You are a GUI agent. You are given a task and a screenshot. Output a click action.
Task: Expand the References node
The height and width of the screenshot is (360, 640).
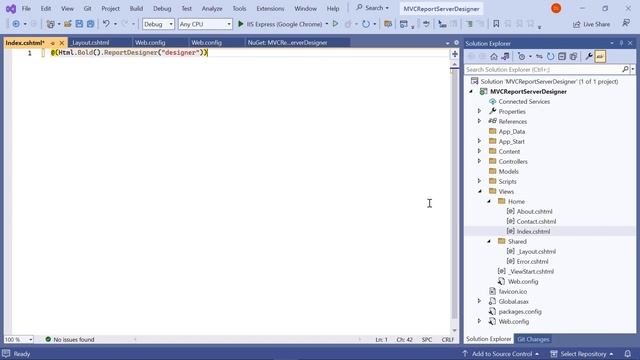coord(480,121)
